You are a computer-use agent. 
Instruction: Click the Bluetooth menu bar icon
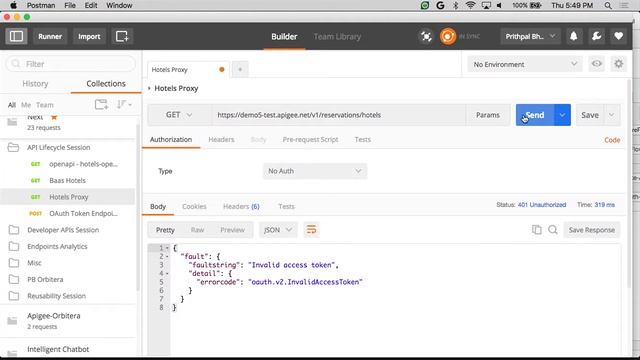pos(456,5)
